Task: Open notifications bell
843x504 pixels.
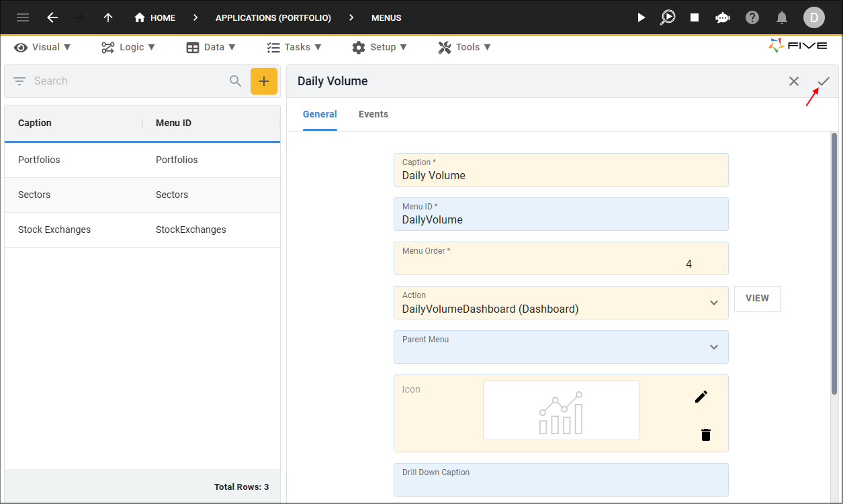Action: tap(782, 17)
